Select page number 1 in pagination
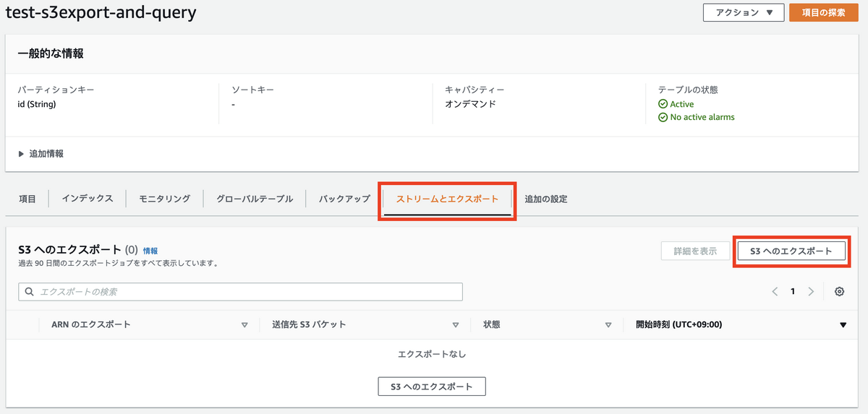 (x=793, y=292)
